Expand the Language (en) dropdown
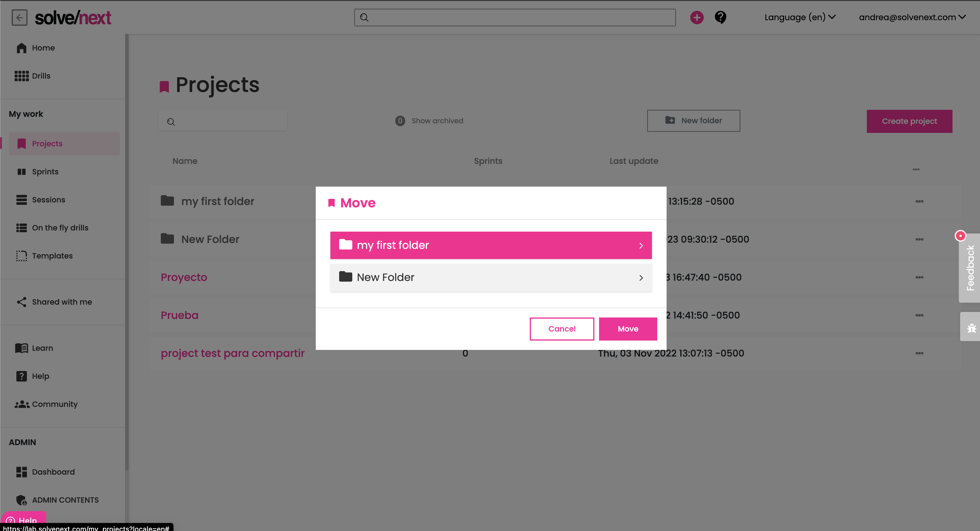 [800, 18]
